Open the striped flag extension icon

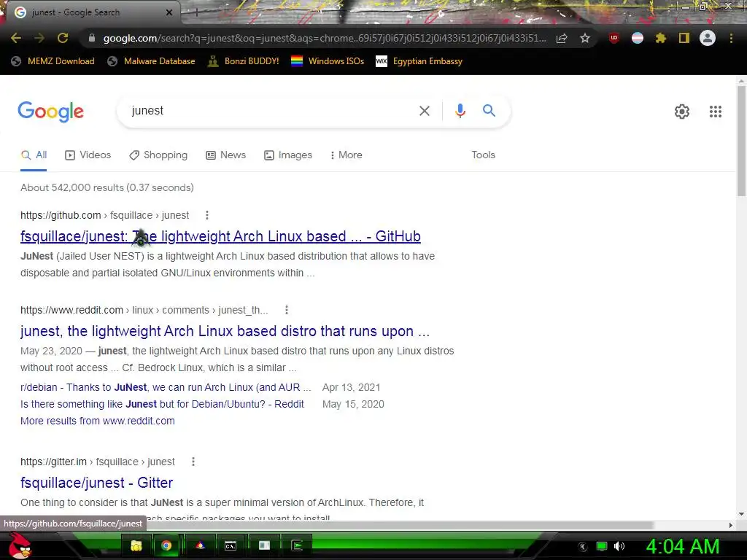[x=638, y=38]
